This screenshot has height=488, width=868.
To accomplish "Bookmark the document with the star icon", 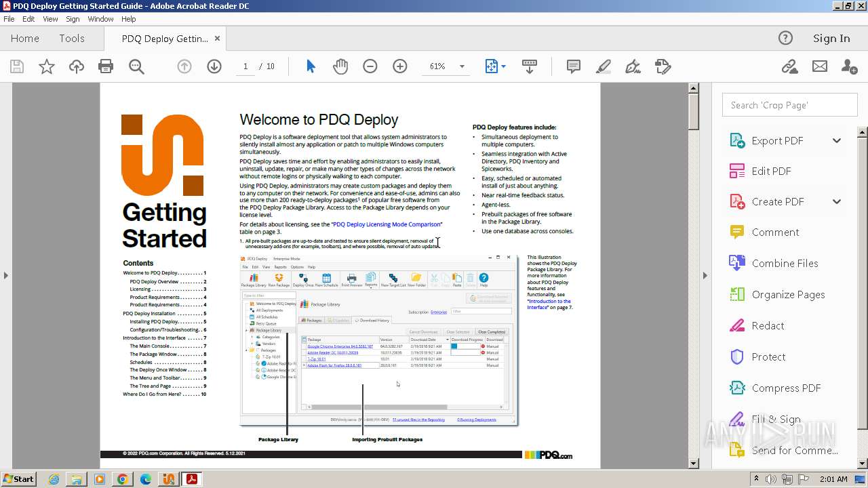I will pyautogui.click(x=46, y=66).
